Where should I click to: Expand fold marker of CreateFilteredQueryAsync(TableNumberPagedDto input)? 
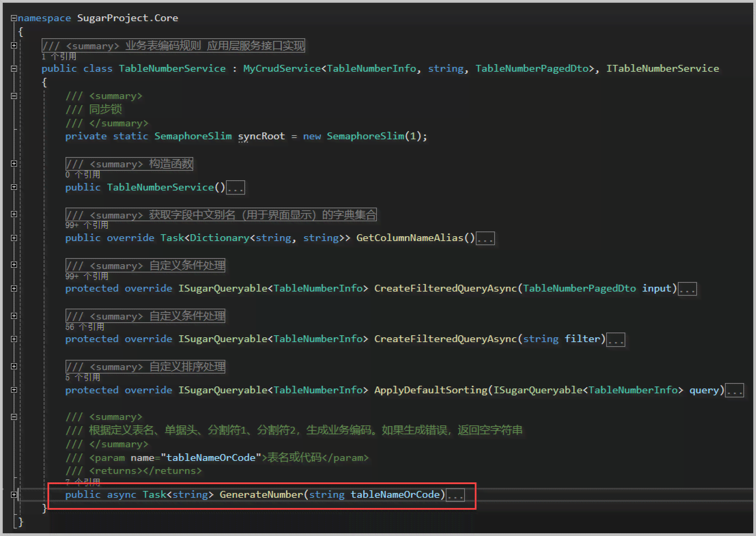pos(14,288)
